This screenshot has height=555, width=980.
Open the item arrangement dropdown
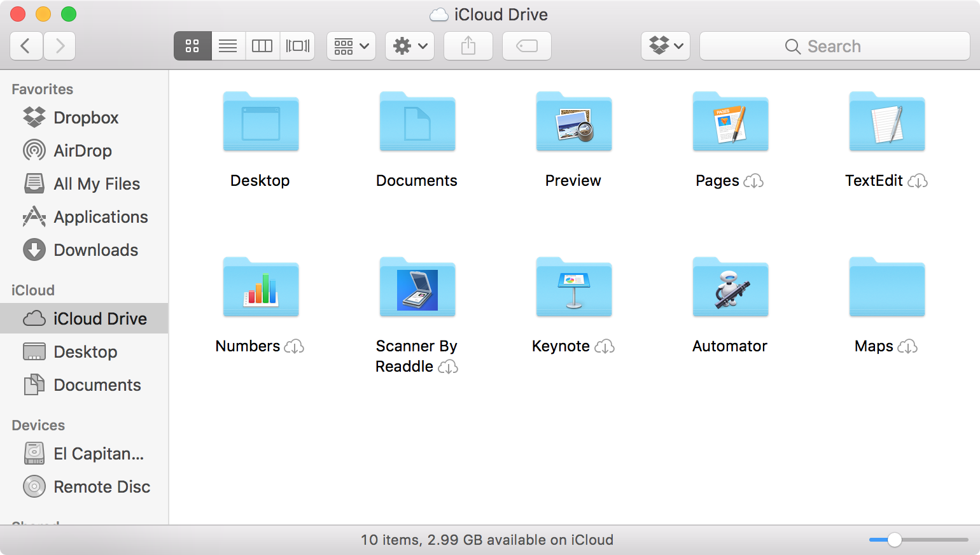pos(351,46)
